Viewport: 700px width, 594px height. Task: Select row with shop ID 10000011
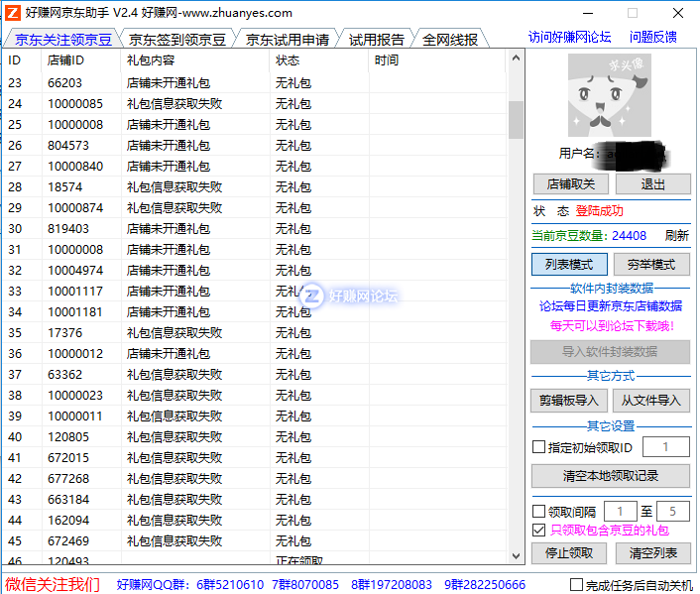[x=255, y=416]
